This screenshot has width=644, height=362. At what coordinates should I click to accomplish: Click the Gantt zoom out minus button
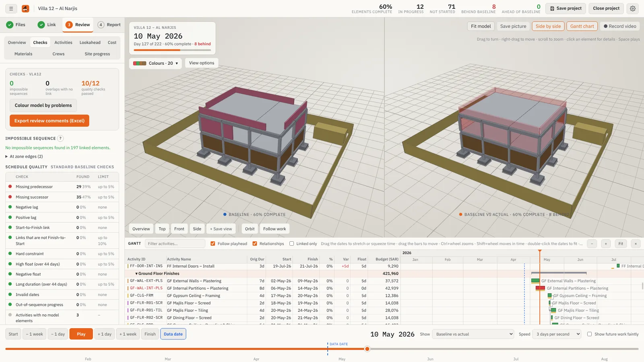click(592, 244)
